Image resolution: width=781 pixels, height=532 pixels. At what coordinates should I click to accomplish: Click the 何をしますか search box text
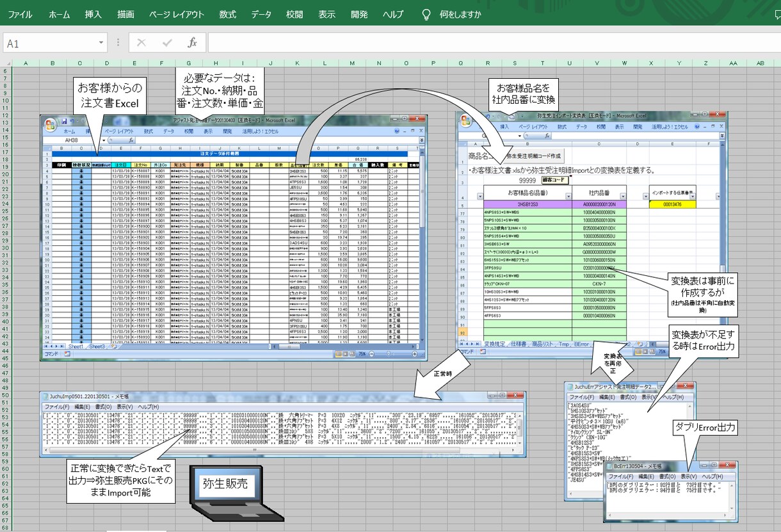coord(460,14)
